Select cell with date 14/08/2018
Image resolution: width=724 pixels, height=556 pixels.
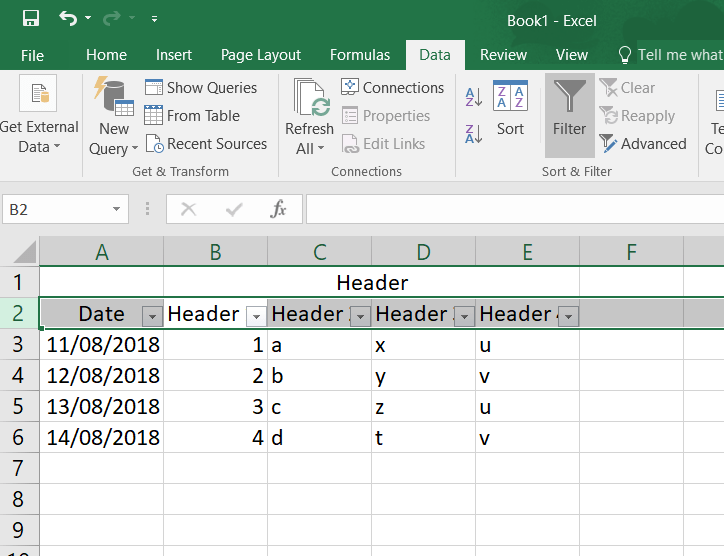[x=102, y=437]
